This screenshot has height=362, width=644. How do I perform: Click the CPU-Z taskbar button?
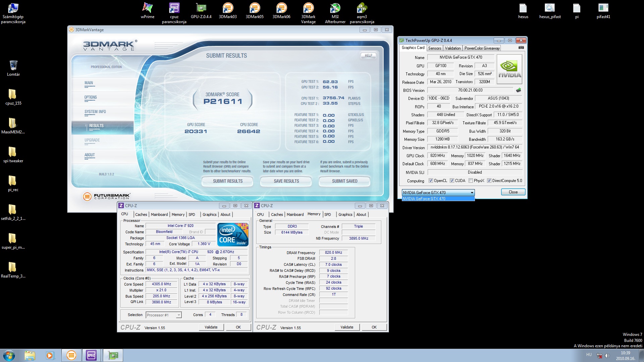coord(91,355)
